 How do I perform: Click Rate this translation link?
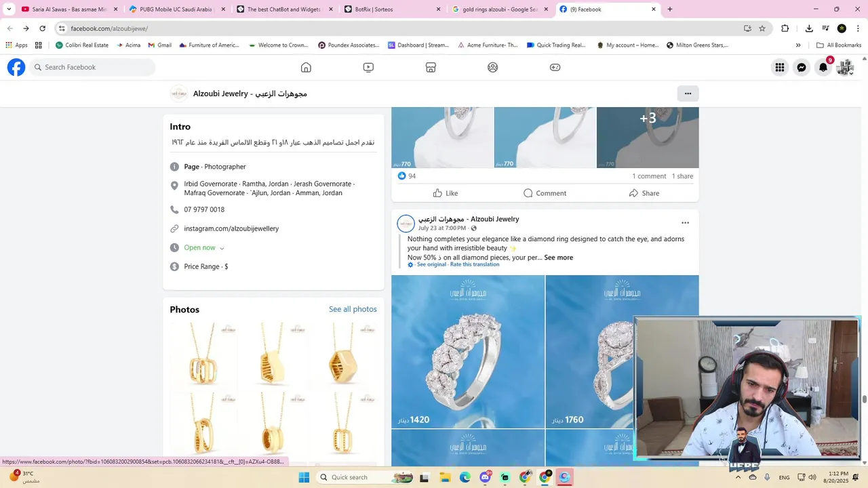pos(475,264)
